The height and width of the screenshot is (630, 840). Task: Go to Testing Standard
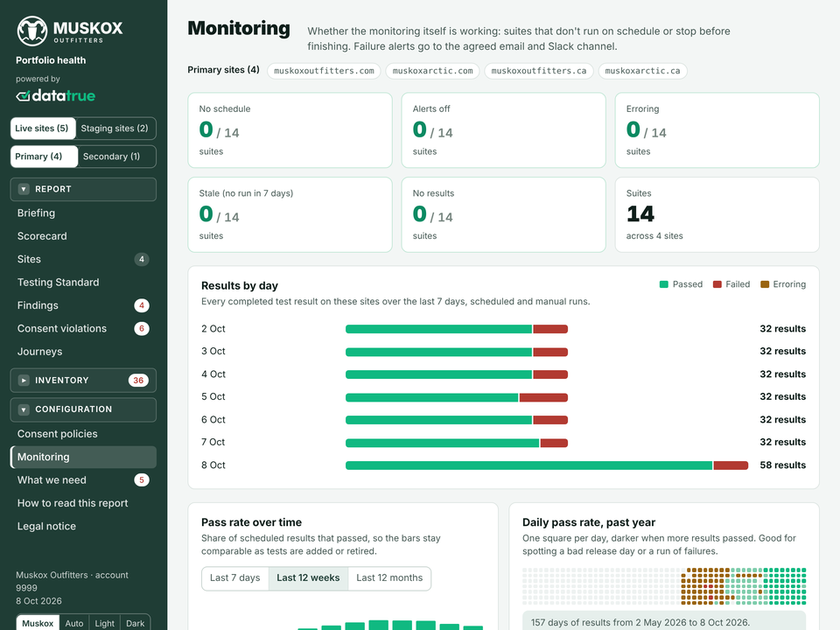point(83,283)
